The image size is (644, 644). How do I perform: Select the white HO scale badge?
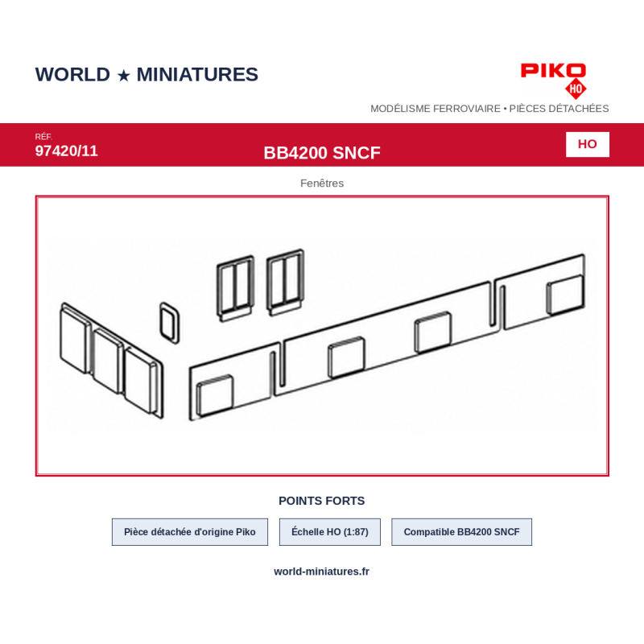click(588, 144)
